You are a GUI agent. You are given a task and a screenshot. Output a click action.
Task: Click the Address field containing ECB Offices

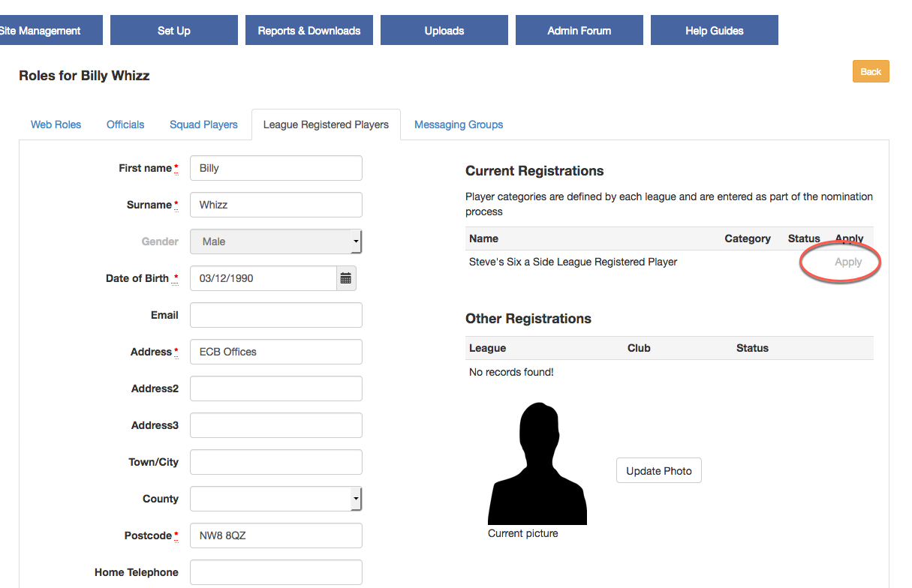[276, 352]
